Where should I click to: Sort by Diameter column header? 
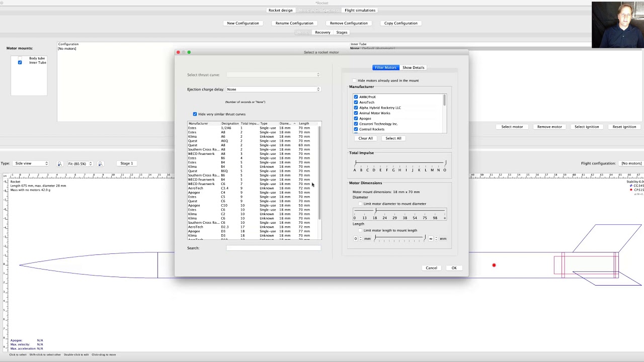(x=288, y=124)
